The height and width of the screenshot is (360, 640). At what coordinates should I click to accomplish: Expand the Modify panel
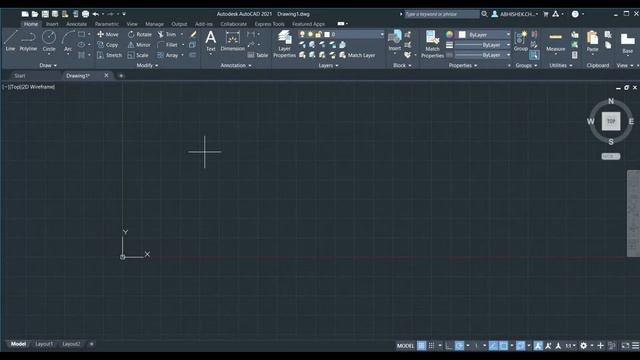[x=147, y=65]
